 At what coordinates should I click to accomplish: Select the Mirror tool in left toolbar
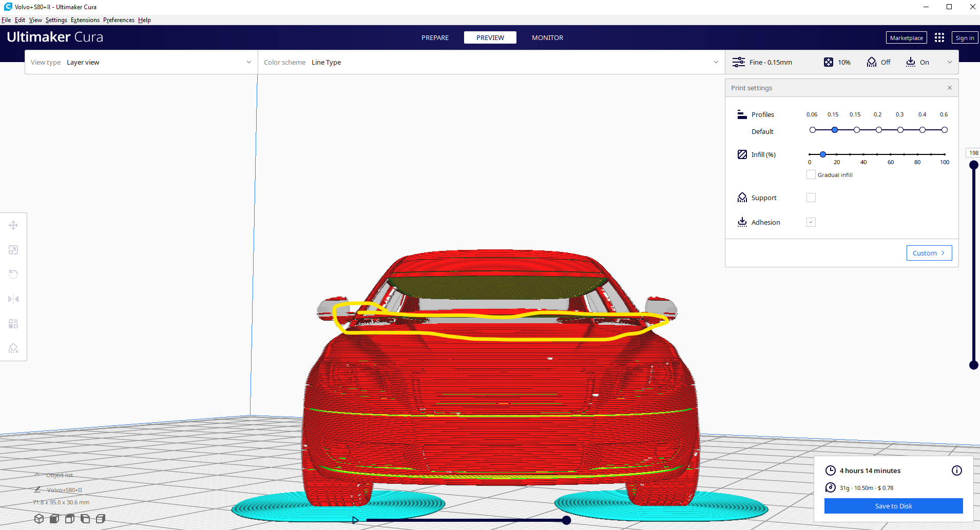[x=13, y=299]
